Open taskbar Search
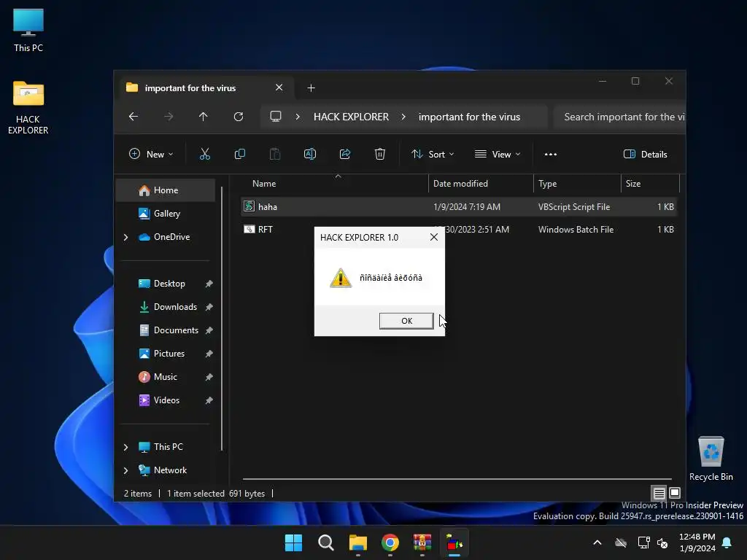Screen dimensions: 747x560 pos(326,542)
